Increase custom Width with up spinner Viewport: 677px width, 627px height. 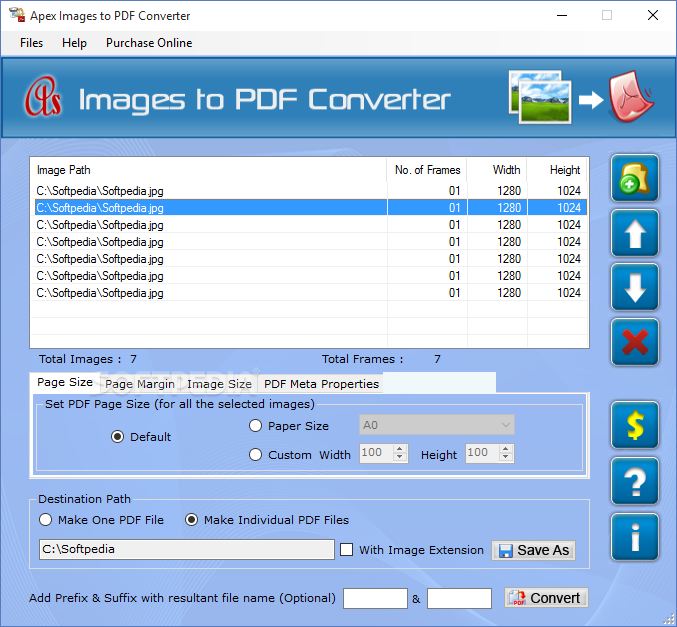tap(400, 449)
